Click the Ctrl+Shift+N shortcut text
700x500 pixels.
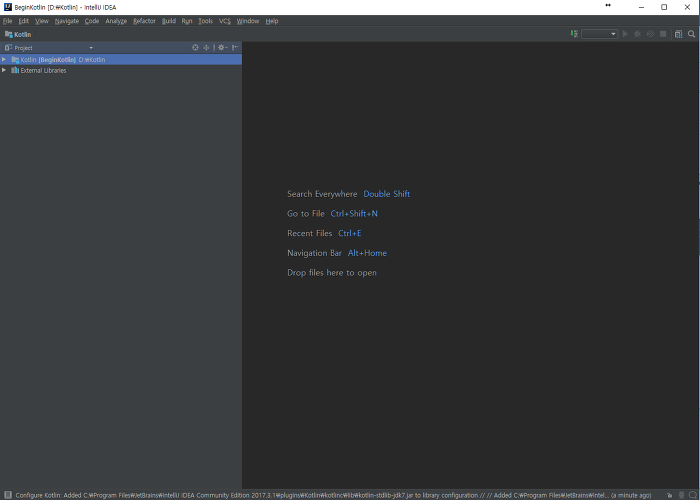click(354, 214)
